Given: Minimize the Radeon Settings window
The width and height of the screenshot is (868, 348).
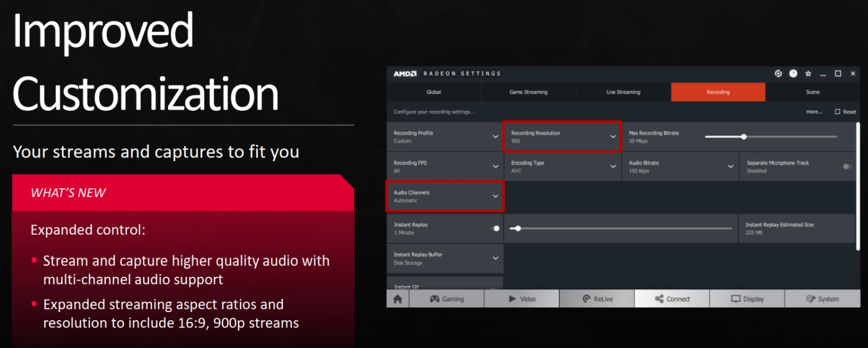Looking at the screenshot, I should (823, 74).
